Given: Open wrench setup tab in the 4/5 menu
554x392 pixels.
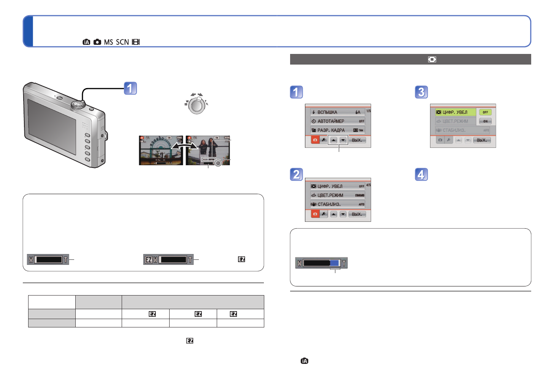Looking at the screenshot, I should 324,214.
